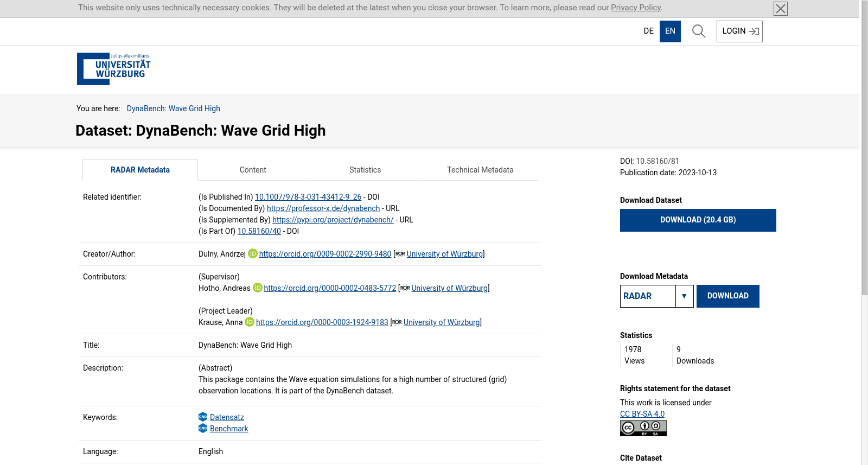The width and height of the screenshot is (868, 465).
Task: Open pypi.org/project/dynabench link
Action: click(333, 220)
